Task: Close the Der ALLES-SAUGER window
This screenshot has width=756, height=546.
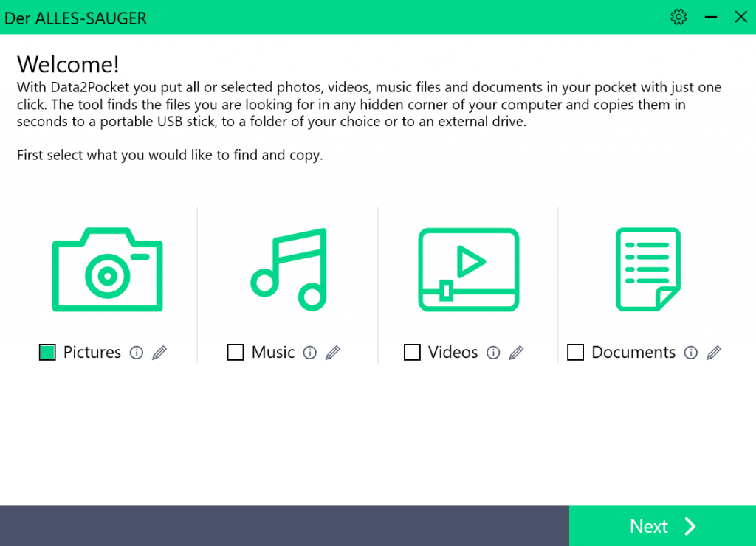Action: pos(740,18)
